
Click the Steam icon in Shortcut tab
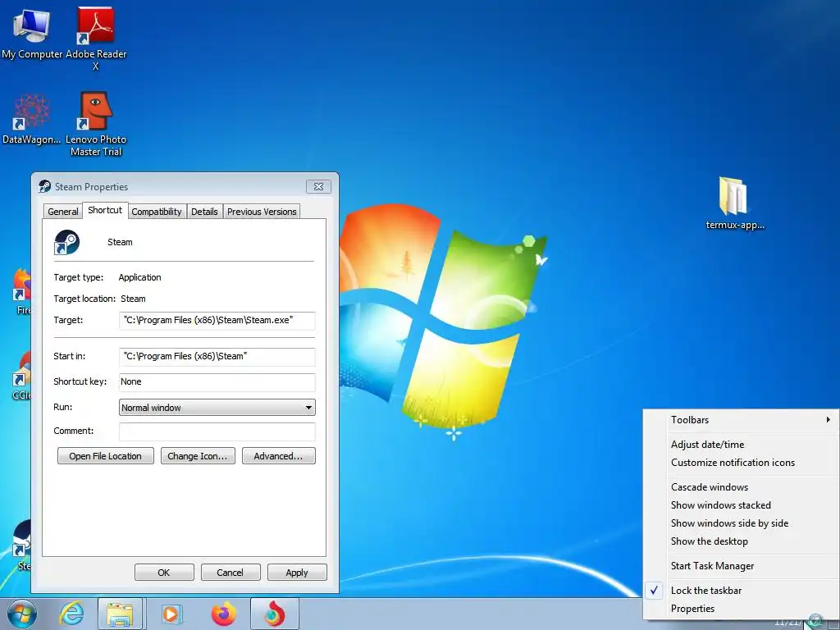67,242
